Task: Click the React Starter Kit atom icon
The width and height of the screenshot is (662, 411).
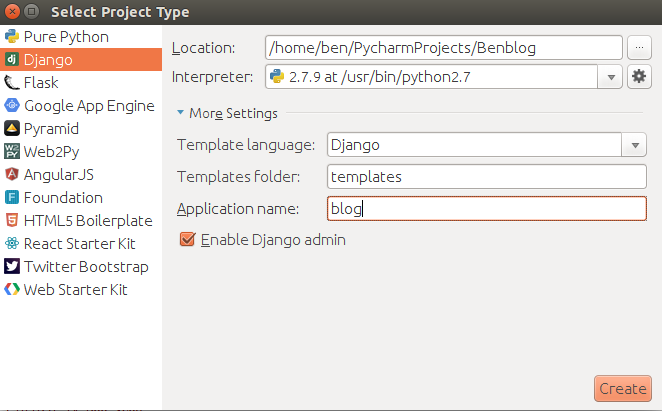Action: tap(12, 243)
